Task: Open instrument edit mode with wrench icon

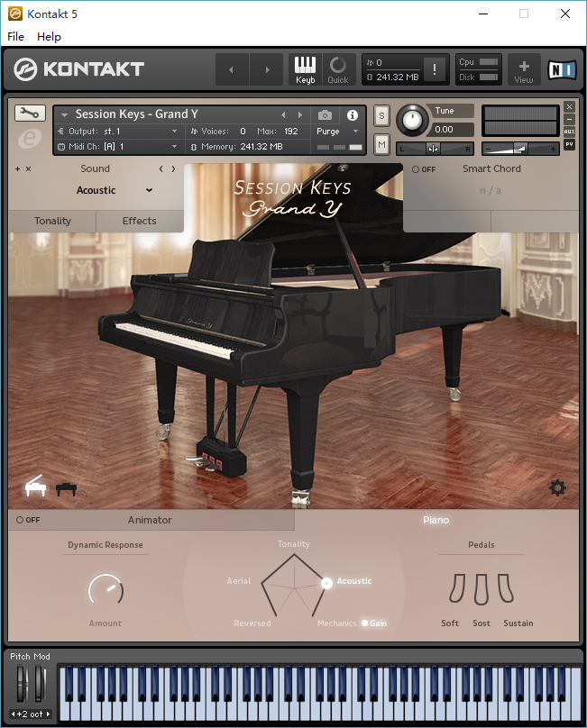Action: point(30,113)
